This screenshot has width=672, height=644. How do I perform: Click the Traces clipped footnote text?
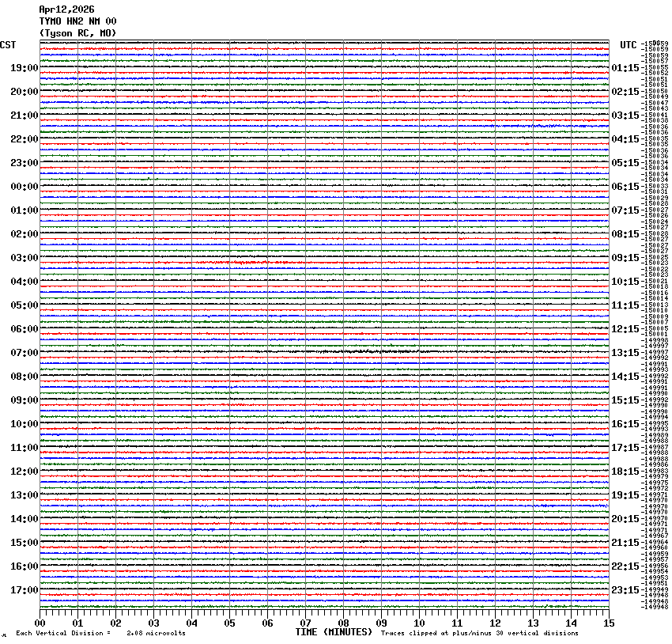(x=479, y=633)
